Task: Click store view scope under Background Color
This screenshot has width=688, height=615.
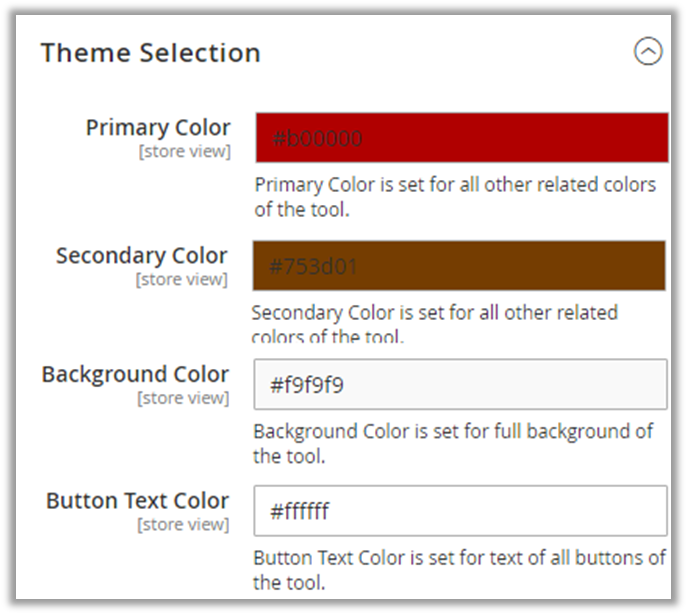Action: click(183, 398)
